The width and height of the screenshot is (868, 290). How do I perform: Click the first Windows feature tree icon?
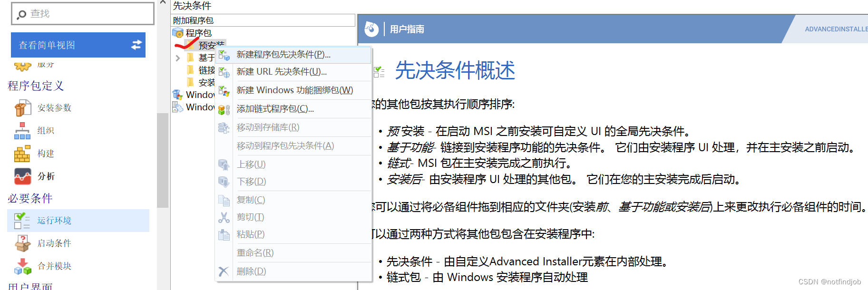point(177,95)
